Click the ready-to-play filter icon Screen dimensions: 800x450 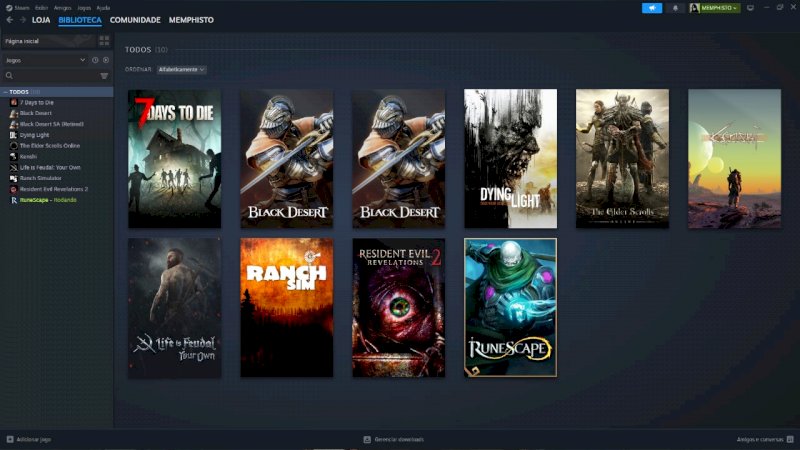pos(106,60)
